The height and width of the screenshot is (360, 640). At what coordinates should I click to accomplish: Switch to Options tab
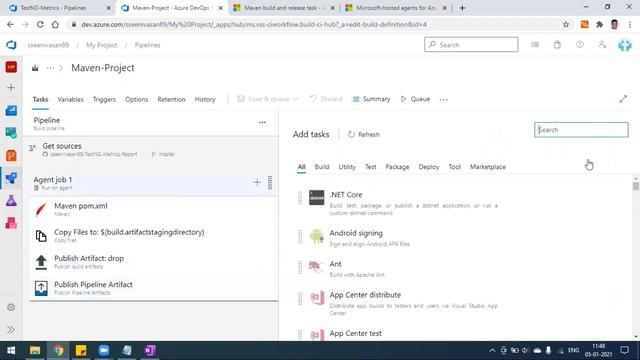[x=136, y=99]
